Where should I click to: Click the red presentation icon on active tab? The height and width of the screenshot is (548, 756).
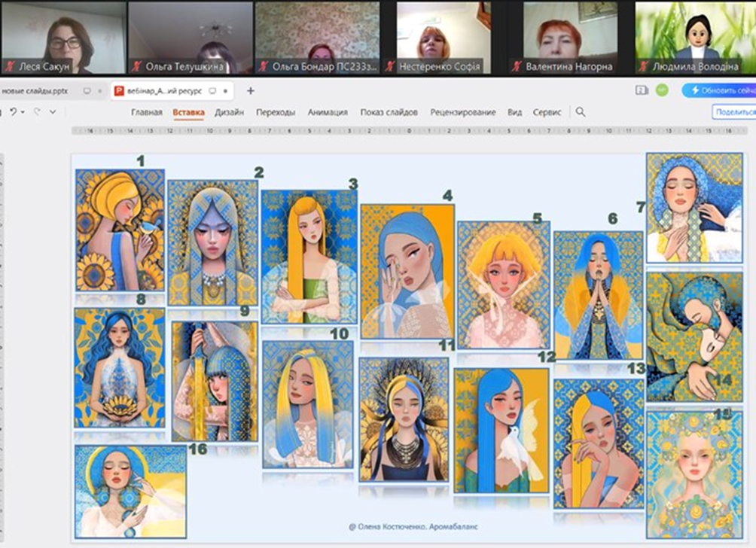pyautogui.click(x=119, y=91)
